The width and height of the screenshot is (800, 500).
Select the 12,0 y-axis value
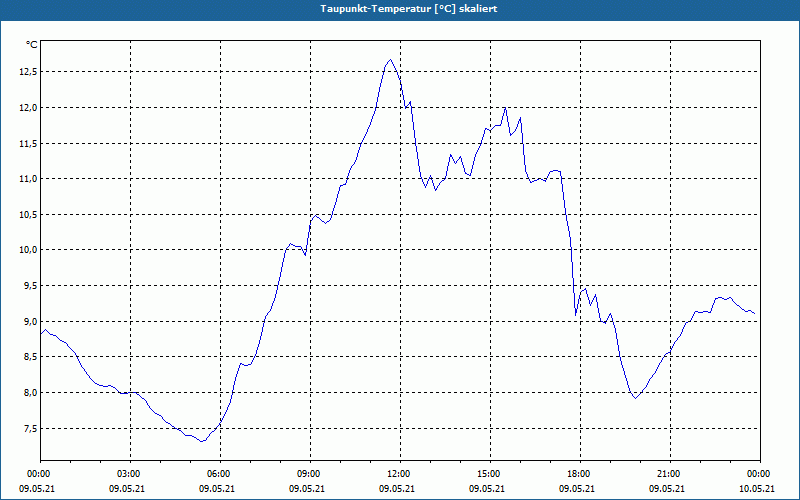click(28, 108)
